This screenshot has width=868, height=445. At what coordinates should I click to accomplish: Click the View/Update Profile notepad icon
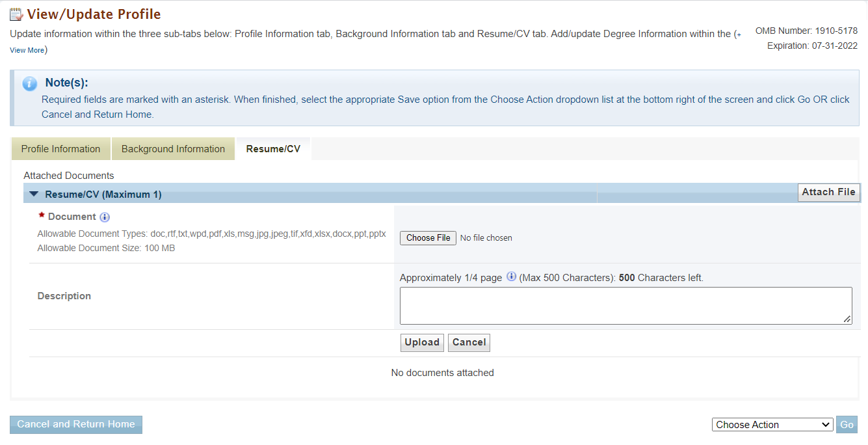16,14
